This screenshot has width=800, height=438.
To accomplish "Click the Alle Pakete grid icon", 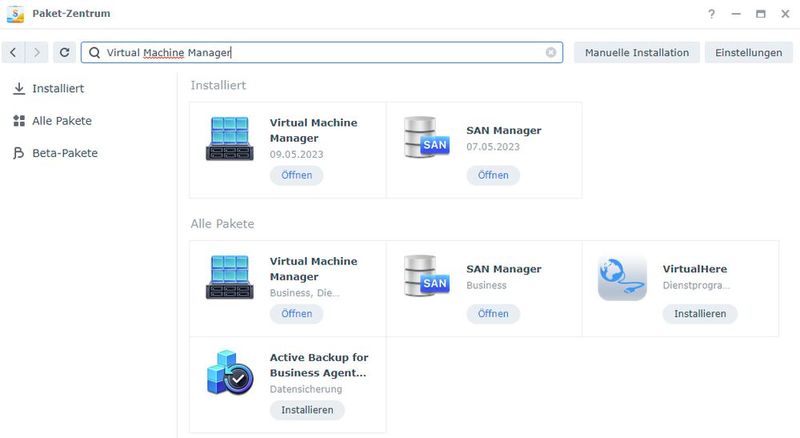I will click(x=19, y=120).
